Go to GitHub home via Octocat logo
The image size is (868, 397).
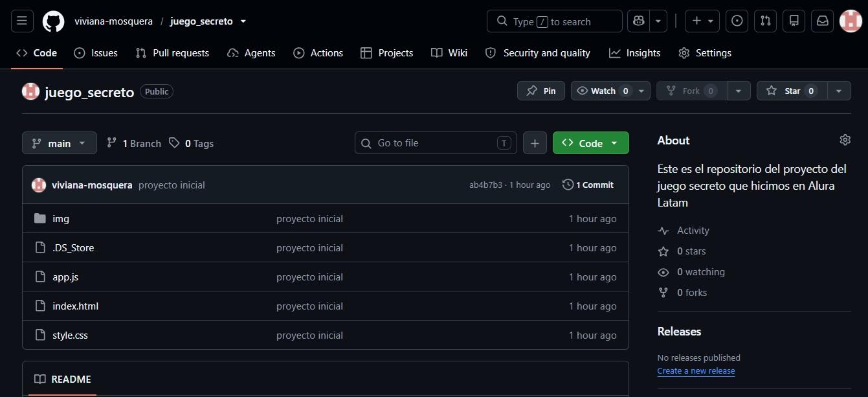click(x=54, y=21)
